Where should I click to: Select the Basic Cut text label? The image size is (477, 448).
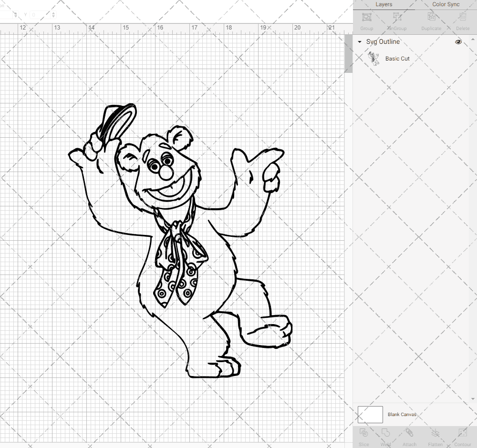397,59
